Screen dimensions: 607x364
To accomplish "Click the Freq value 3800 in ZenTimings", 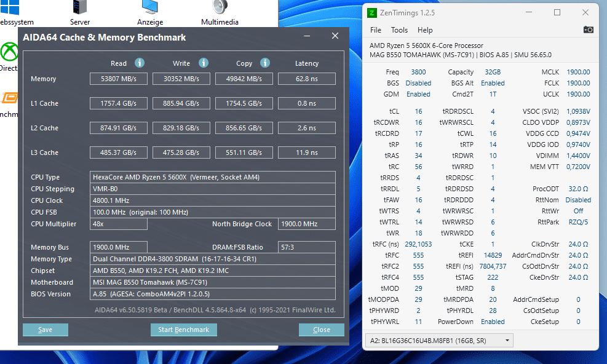I will point(418,72).
